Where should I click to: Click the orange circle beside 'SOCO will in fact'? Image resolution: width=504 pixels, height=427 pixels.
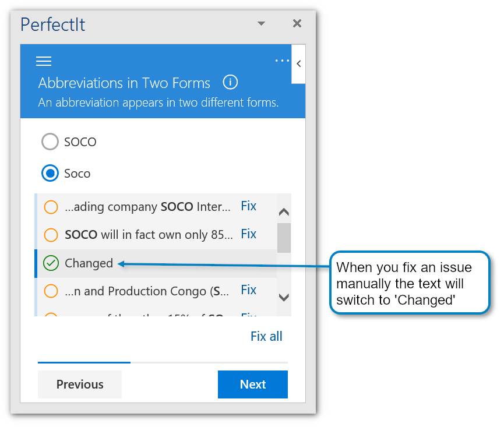coord(51,235)
